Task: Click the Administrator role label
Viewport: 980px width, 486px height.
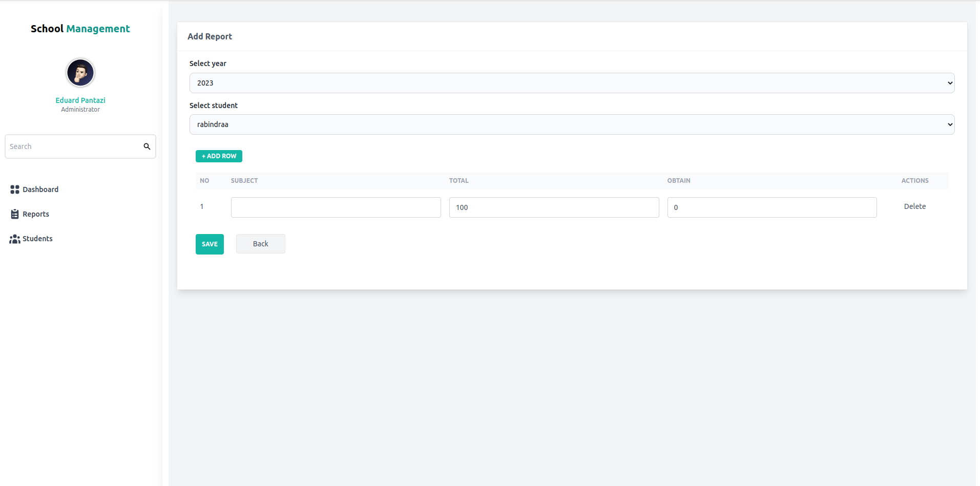Action: [x=80, y=110]
